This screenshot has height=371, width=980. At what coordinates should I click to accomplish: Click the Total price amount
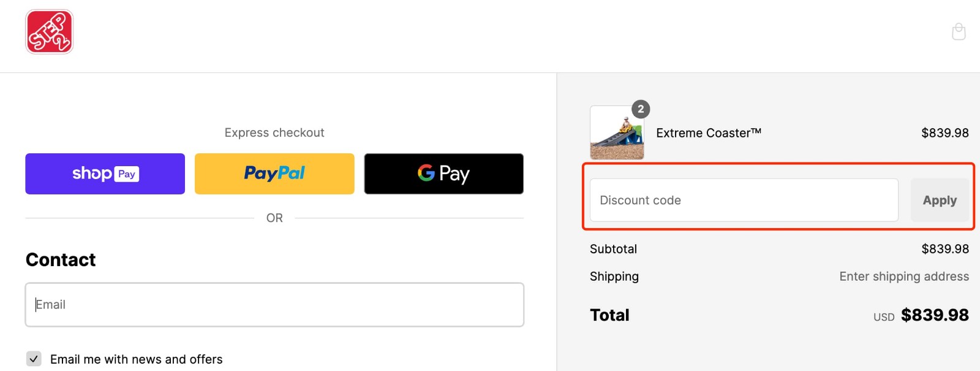[935, 315]
